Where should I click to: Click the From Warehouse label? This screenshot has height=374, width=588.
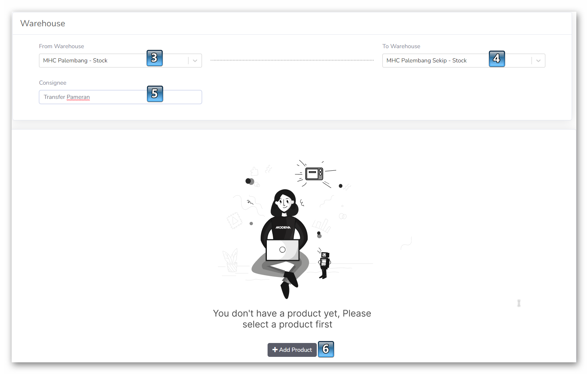(x=61, y=46)
